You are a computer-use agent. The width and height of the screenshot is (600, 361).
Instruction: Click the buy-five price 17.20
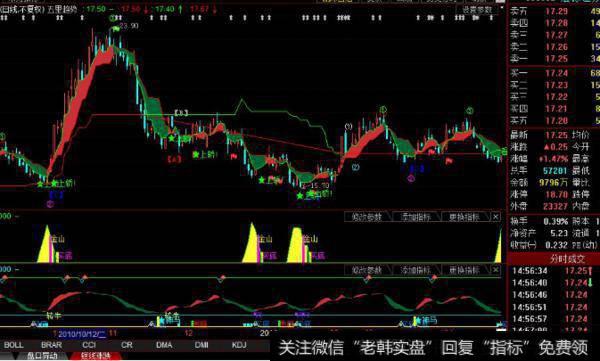[x=557, y=121]
